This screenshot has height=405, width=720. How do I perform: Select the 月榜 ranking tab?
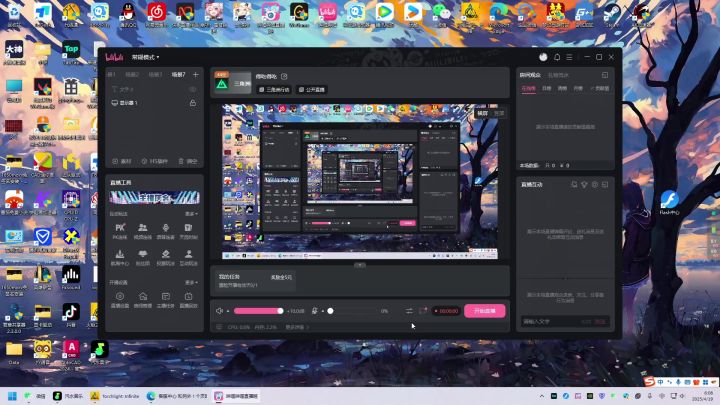578,88
